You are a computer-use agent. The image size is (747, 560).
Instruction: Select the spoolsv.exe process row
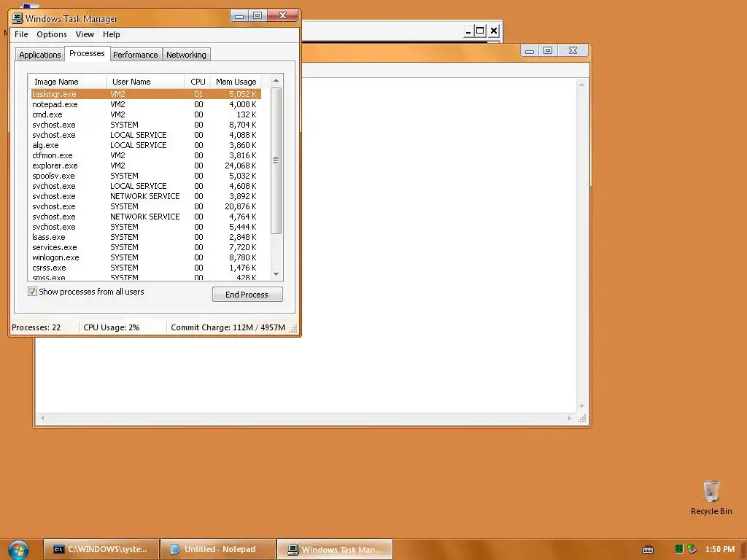[x=146, y=176]
